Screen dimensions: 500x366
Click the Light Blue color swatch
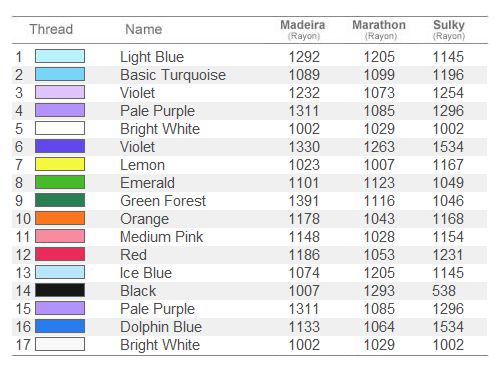pyautogui.click(x=60, y=56)
